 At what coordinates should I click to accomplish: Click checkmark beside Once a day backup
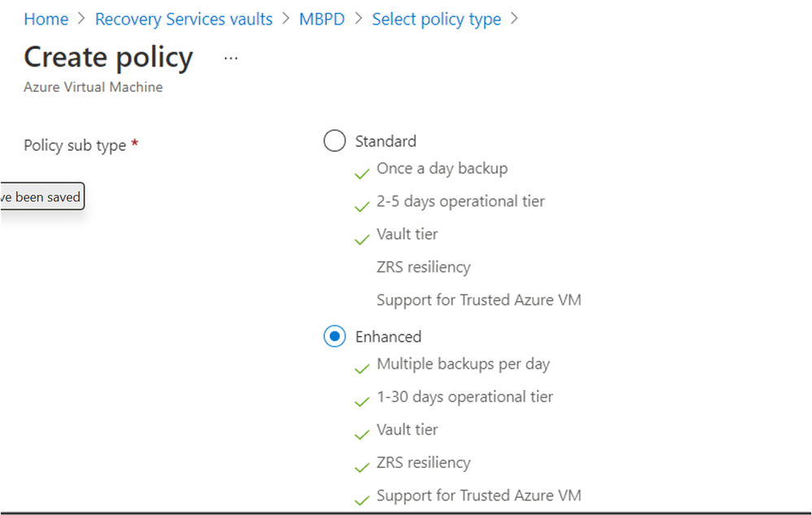pyautogui.click(x=362, y=173)
